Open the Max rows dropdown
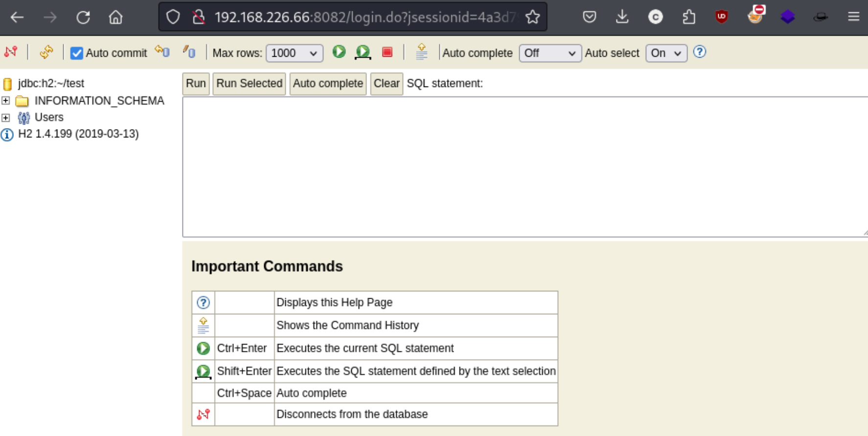 coord(295,53)
